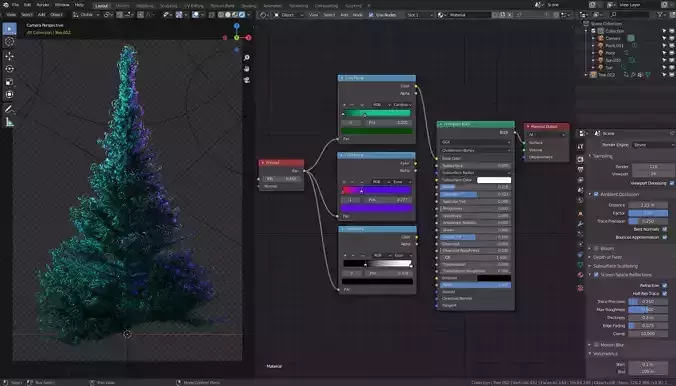
Task: Click the red X axis on navigation gizmo
Action: pos(249,38)
